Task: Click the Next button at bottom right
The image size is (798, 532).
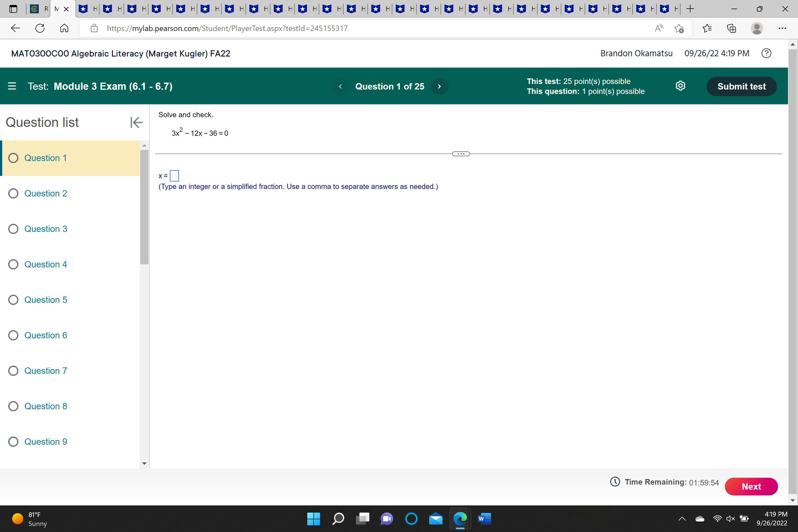Action: 751,486
